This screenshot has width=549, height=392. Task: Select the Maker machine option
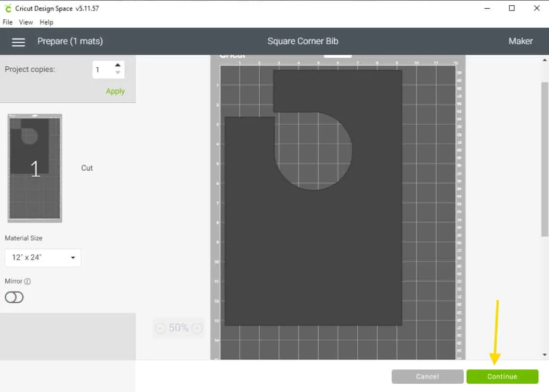tap(521, 41)
